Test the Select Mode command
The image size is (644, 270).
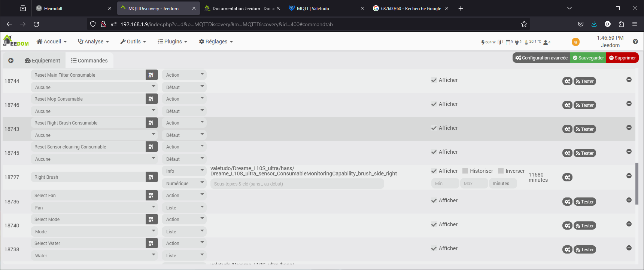(x=584, y=226)
